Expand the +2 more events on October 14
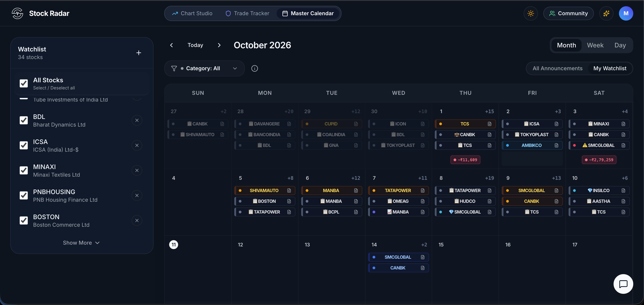The height and width of the screenshot is (305, 644). pyautogui.click(x=424, y=245)
